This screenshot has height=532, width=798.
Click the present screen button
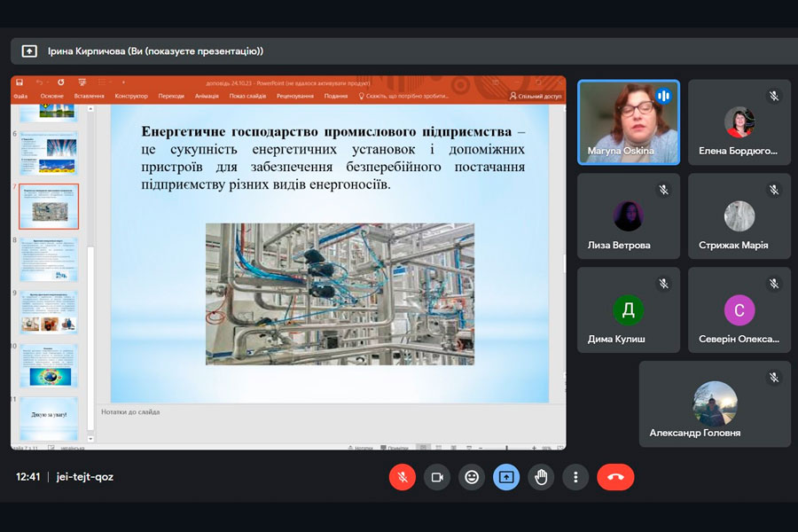[506, 477]
